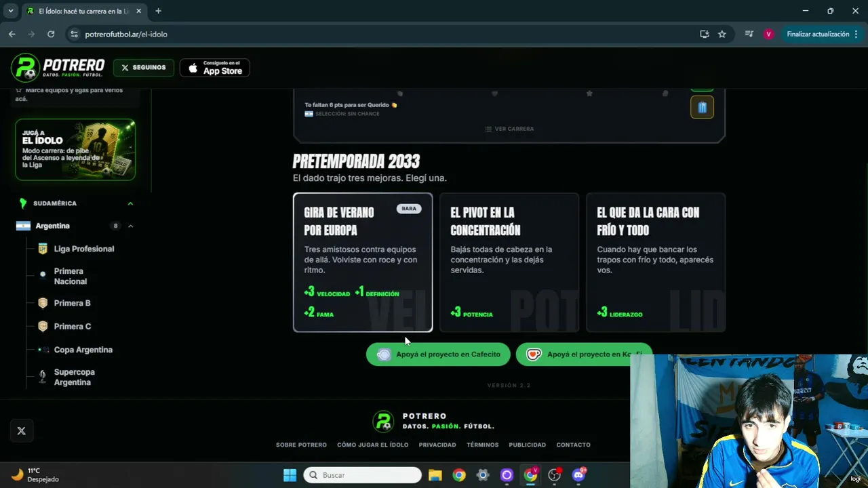Viewport: 868px width, 488px height.
Task: Open Chrome's three-dot menu
Action: [856, 34]
